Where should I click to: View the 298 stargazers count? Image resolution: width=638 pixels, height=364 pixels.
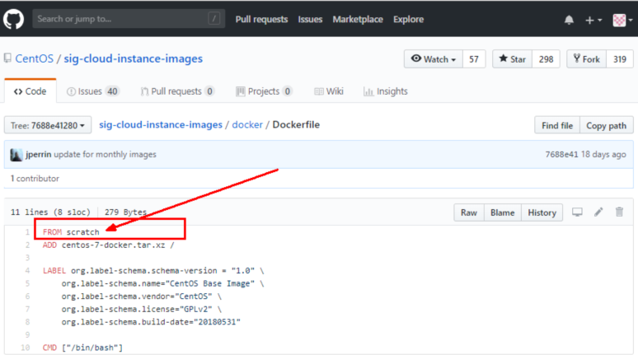point(546,59)
